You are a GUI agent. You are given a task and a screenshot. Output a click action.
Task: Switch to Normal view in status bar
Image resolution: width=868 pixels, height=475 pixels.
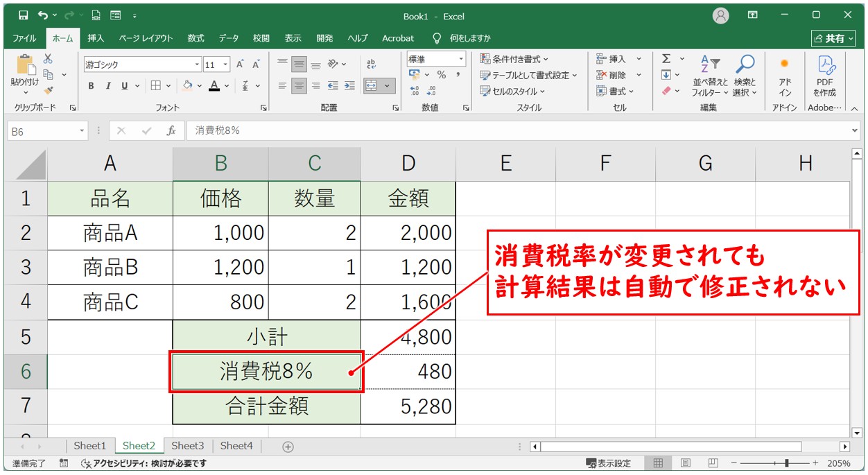click(658, 463)
